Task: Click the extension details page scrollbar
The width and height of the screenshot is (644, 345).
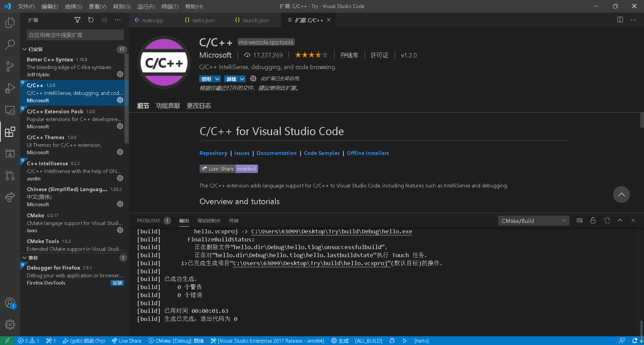Action: pyautogui.click(x=642, y=120)
